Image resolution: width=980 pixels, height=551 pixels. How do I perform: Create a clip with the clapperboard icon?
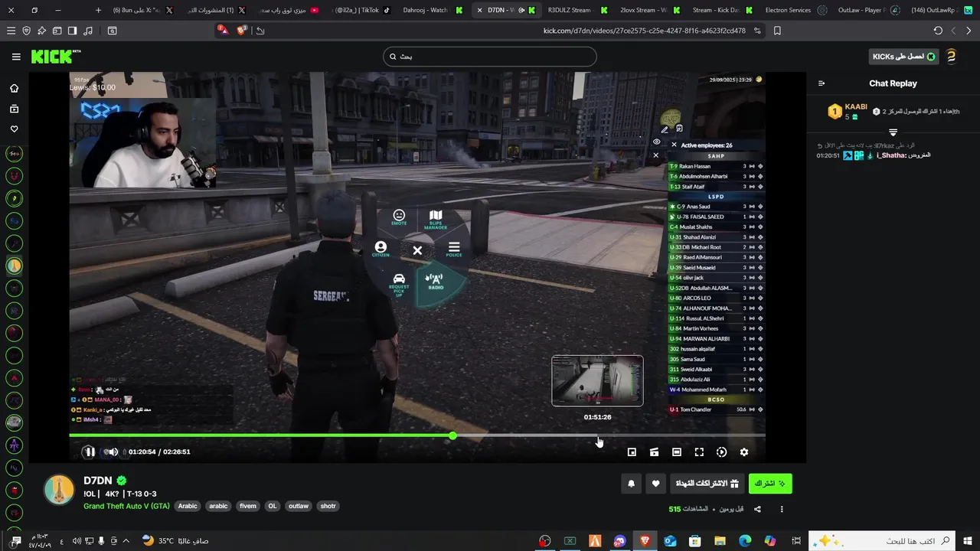tap(654, 452)
